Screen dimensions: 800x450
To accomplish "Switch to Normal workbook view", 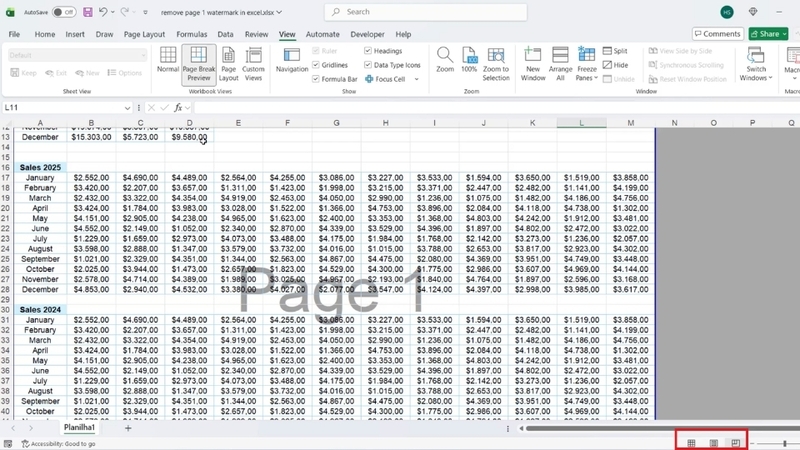I will pyautogui.click(x=168, y=60).
